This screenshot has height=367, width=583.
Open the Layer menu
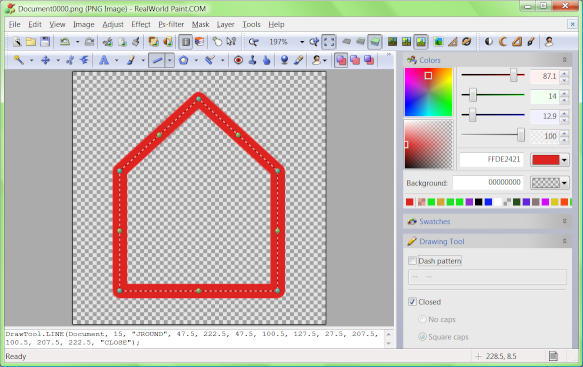(225, 25)
